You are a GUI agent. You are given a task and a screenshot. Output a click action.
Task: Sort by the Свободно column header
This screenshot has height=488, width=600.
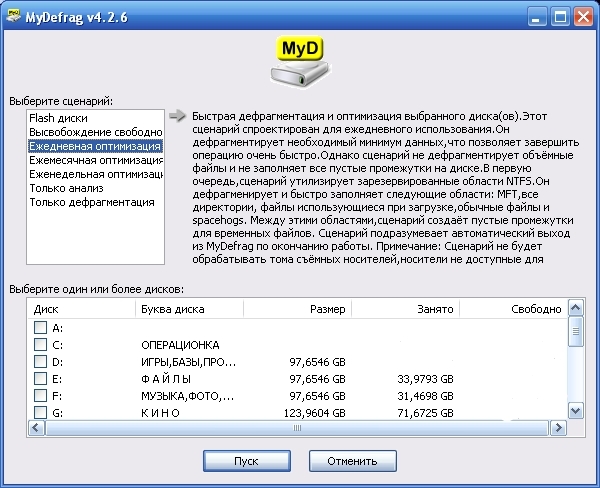pyautogui.click(x=514, y=309)
